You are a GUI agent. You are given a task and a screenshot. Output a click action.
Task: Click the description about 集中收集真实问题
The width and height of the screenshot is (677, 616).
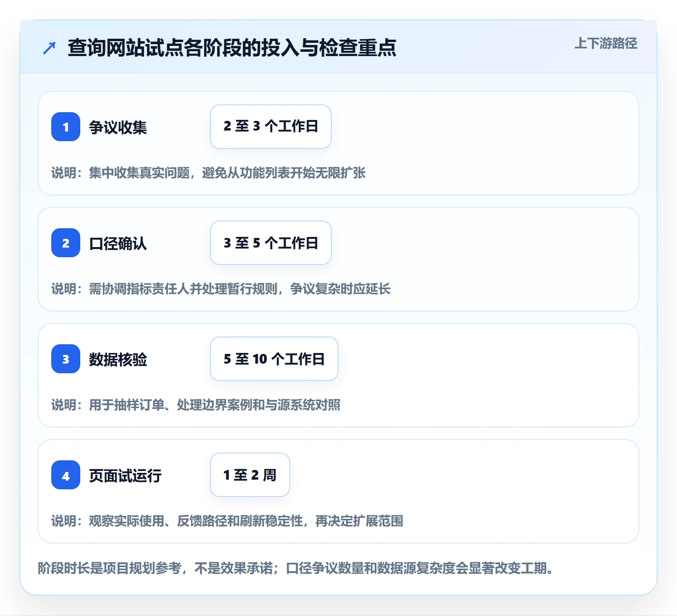(208, 173)
